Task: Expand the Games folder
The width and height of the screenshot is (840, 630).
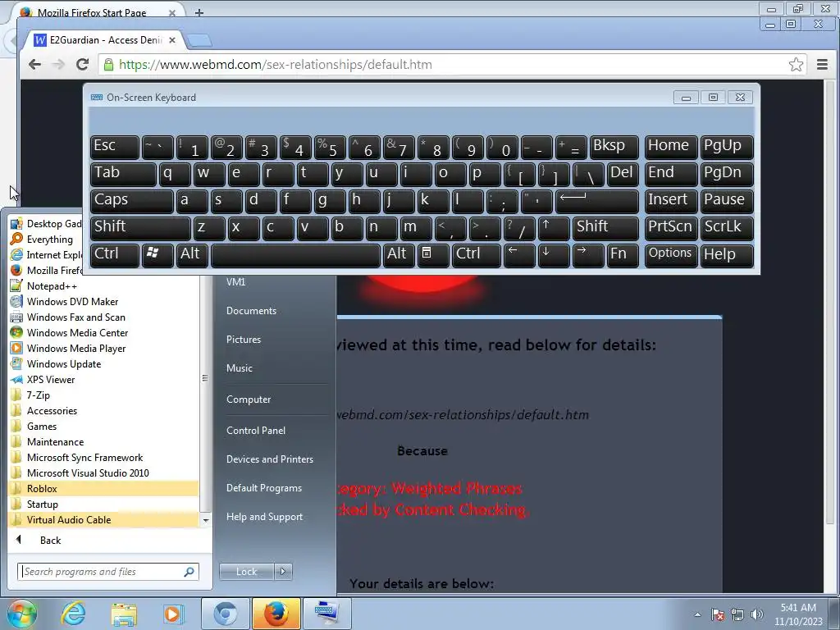Action: (x=41, y=427)
